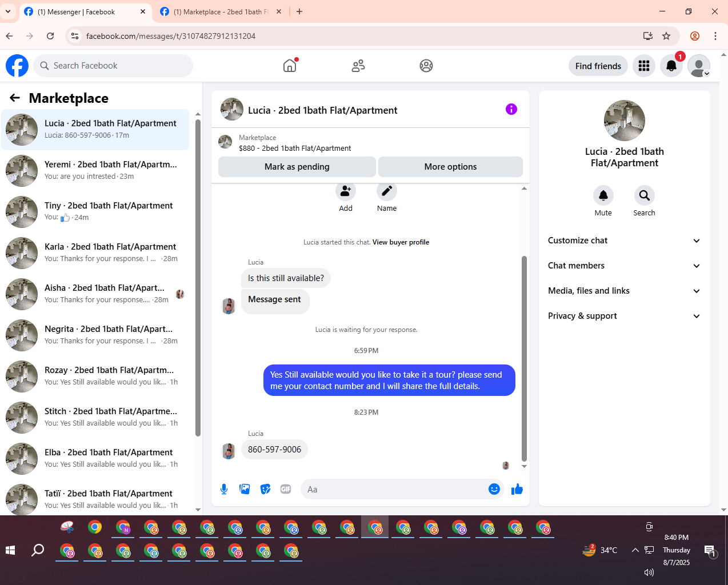The image size is (728, 585).
Task: Open Aisha's conversation in the list
Action: click(x=95, y=294)
